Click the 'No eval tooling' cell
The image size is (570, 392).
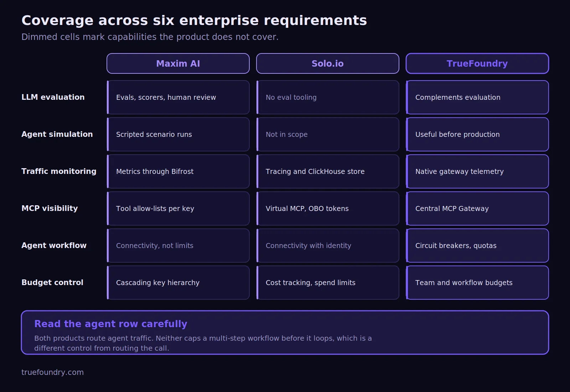(328, 97)
